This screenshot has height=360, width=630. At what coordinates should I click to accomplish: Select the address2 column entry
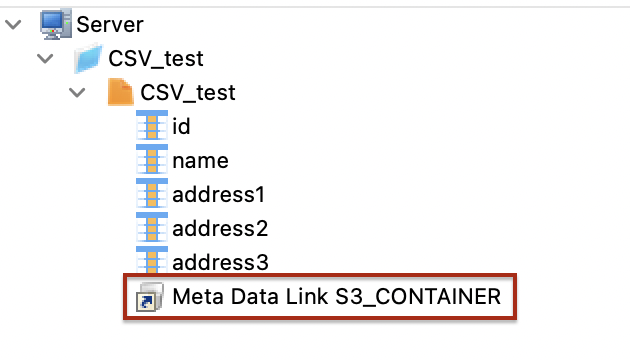tap(220, 228)
